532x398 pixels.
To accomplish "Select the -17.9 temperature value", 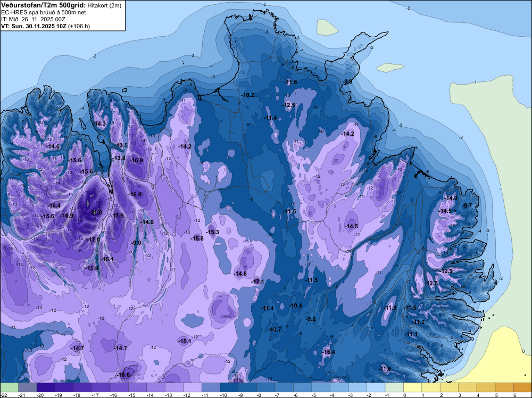I will 118,215.
